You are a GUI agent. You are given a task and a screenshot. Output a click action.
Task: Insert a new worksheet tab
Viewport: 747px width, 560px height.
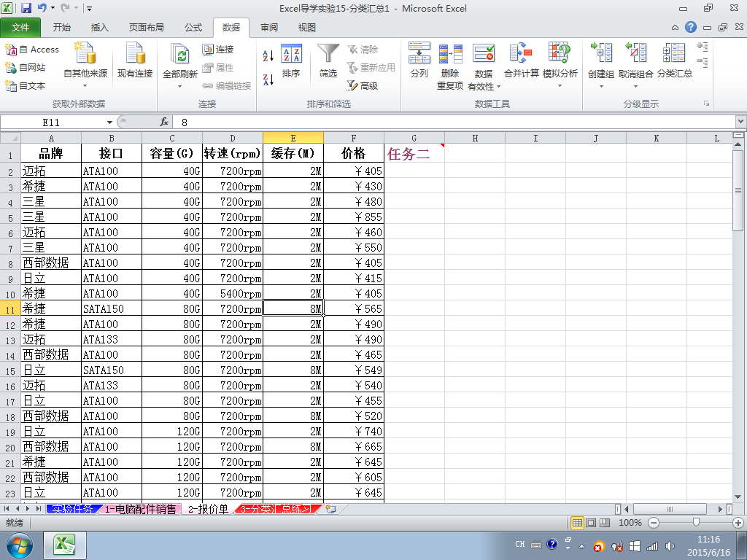[330, 510]
